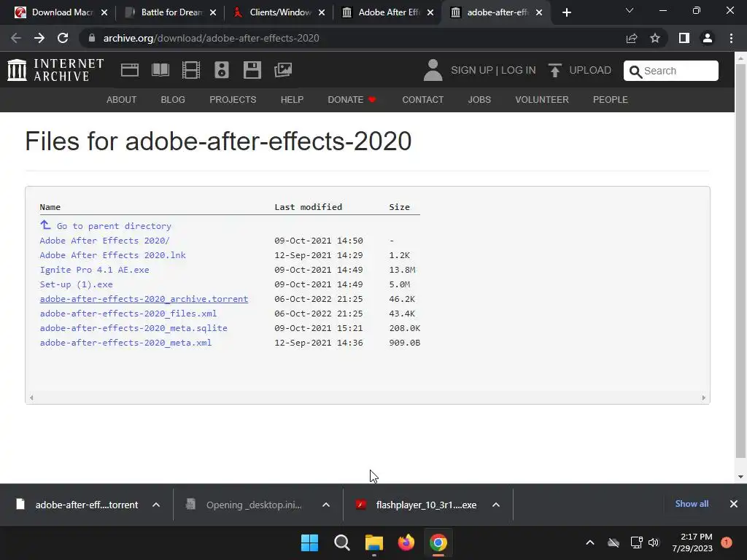Expand options for _desktop.ini download
The image size is (747, 560).
pos(326,505)
